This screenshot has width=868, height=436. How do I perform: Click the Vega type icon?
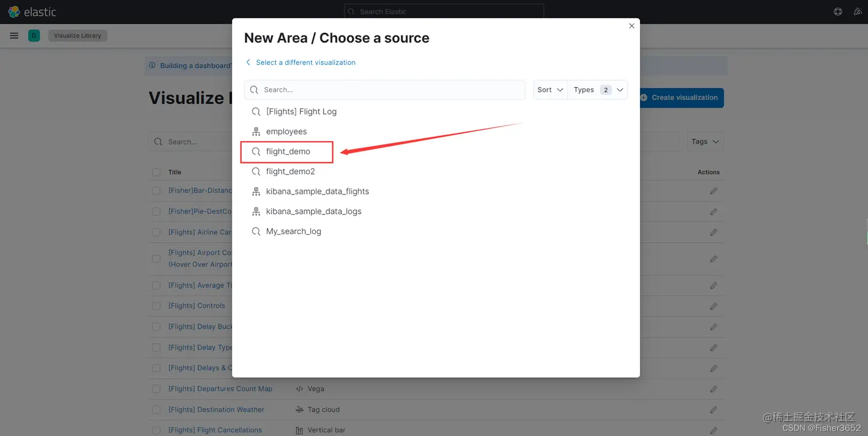(x=299, y=388)
